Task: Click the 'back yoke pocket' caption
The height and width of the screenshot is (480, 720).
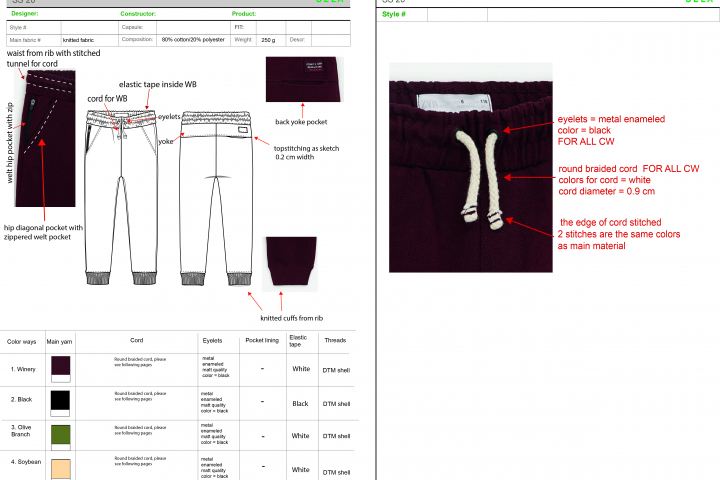Action: click(301, 122)
